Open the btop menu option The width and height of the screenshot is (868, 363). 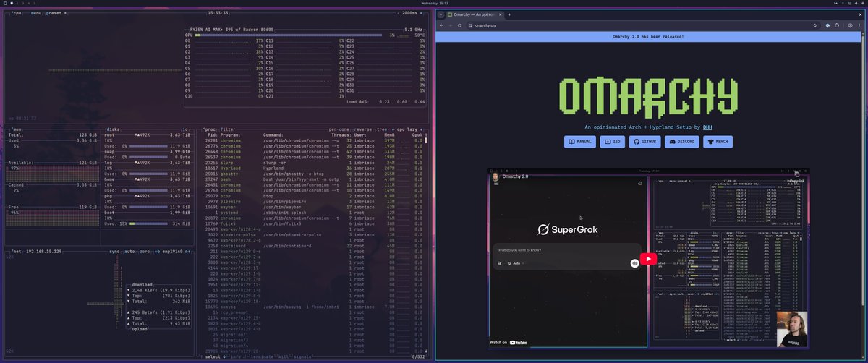click(35, 12)
